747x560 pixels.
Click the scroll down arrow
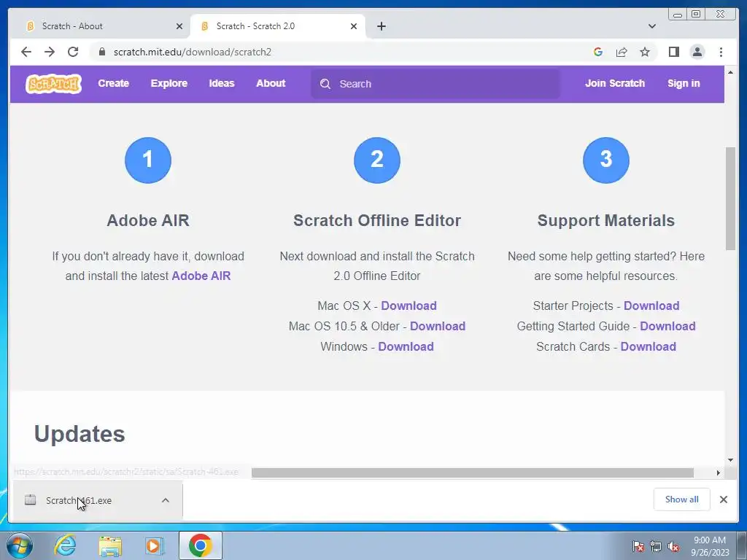730,460
